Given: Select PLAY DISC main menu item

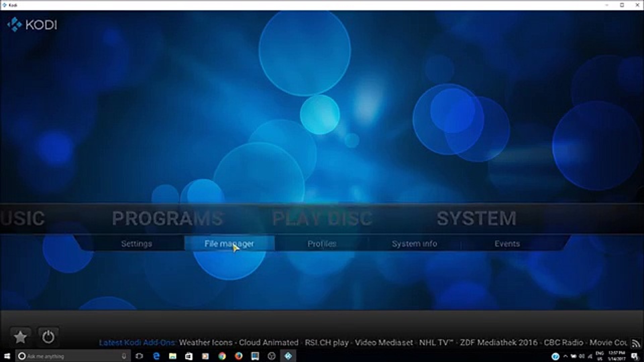Looking at the screenshot, I should point(322,219).
